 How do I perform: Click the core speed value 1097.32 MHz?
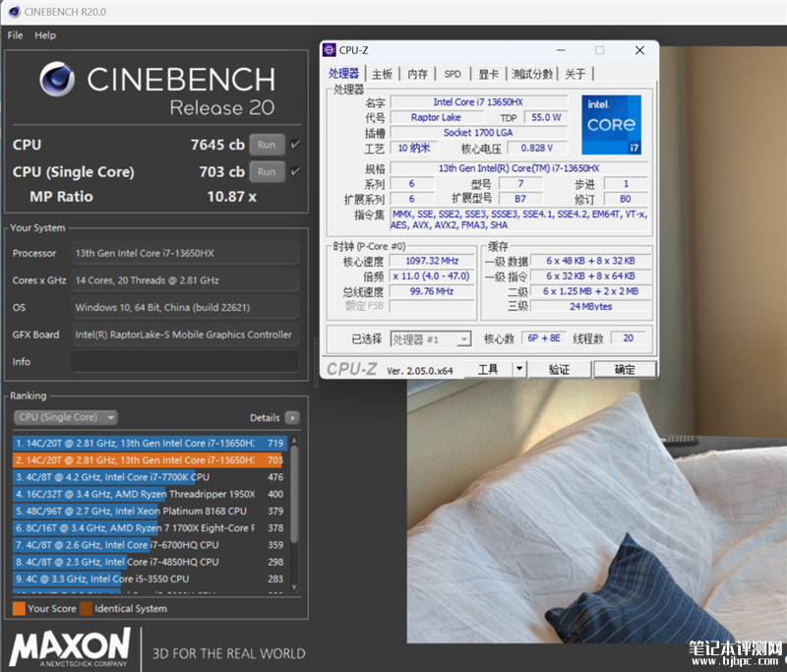432,261
